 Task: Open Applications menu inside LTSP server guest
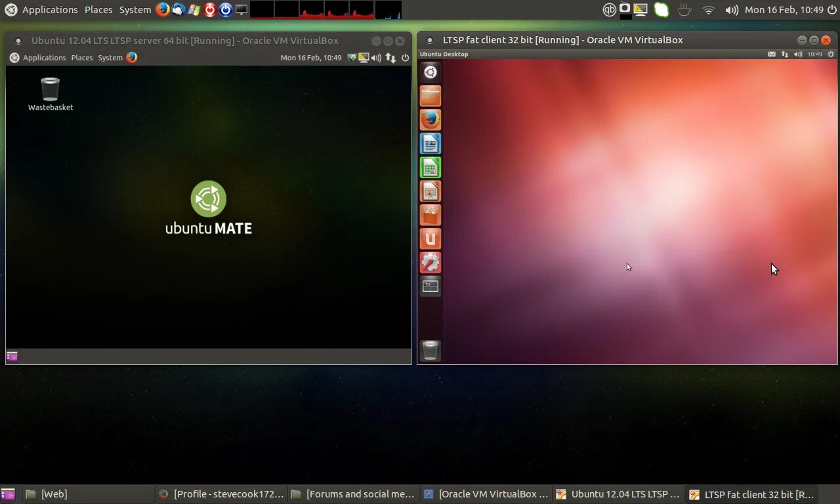pyautogui.click(x=45, y=58)
